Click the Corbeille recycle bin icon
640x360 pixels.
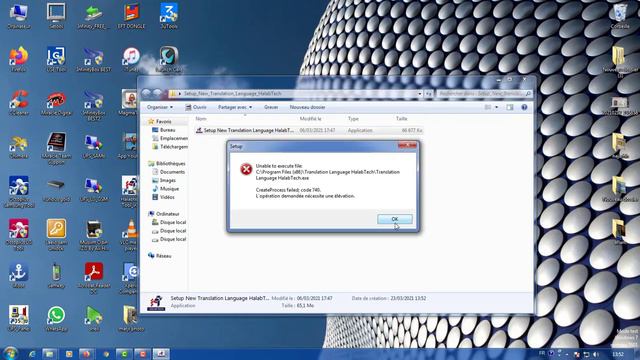(x=620, y=16)
